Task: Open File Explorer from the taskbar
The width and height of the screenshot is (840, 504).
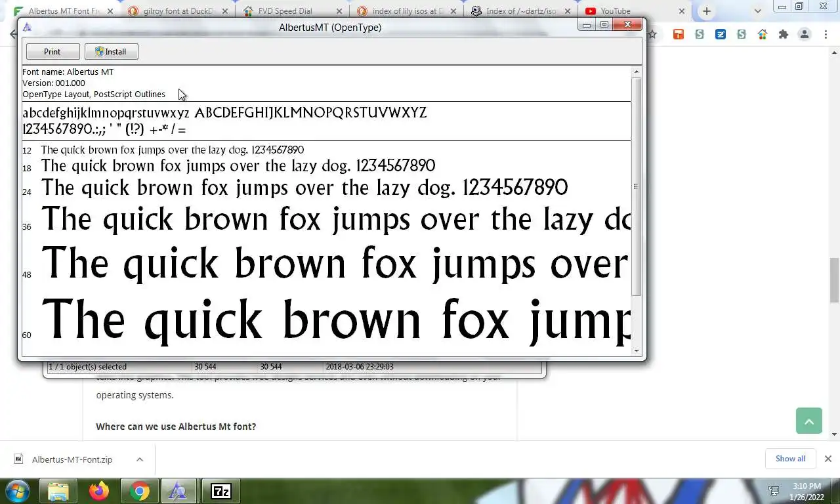Action: (x=58, y=491)
